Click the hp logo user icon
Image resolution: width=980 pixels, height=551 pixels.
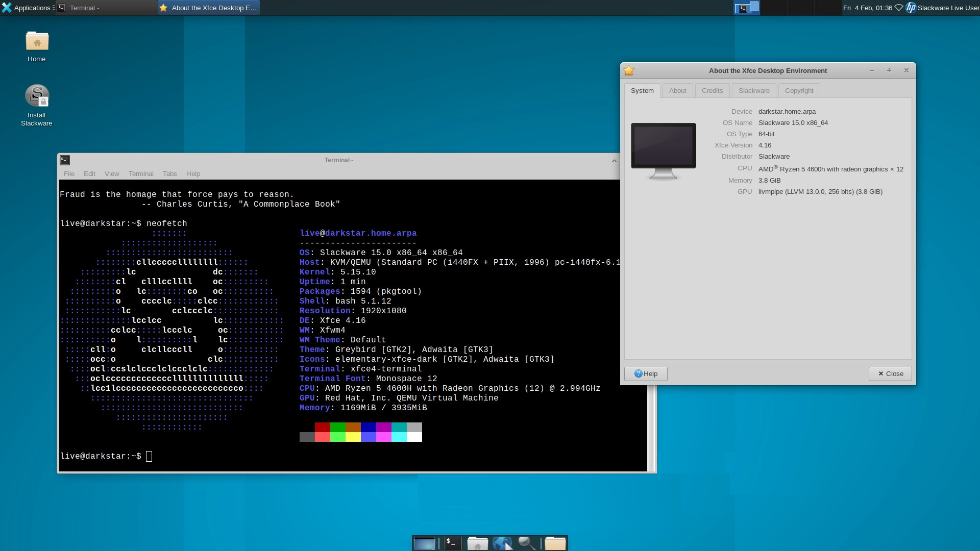tap(911, 8)
